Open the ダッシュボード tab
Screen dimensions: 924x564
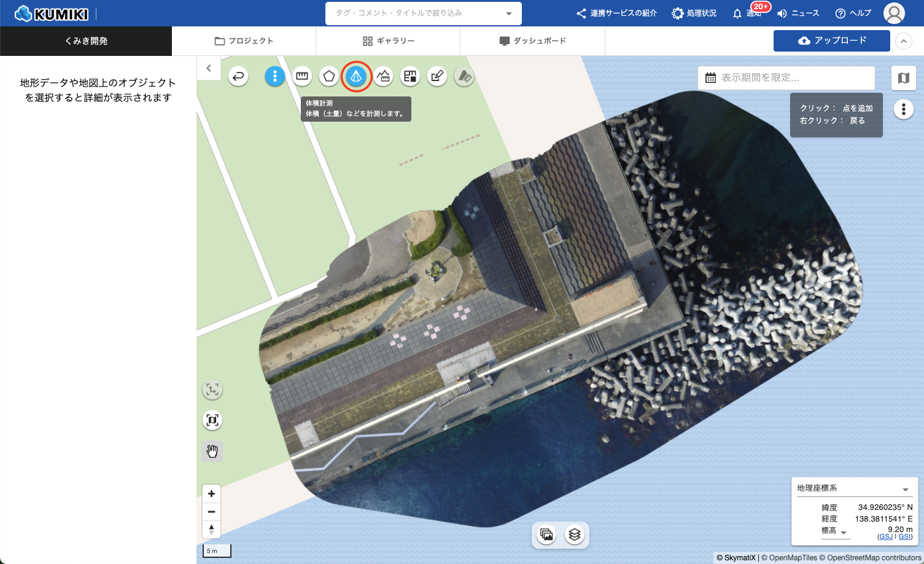coord(532,41)
